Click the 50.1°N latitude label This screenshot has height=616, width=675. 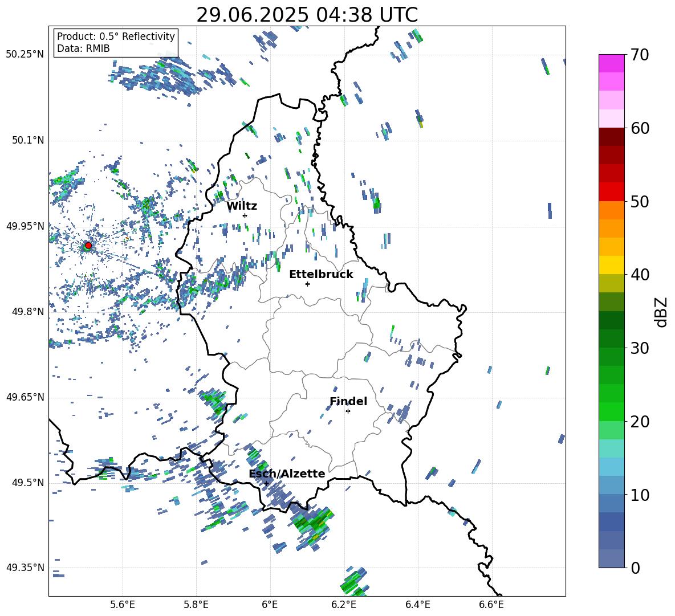pyautogui.click(x=28, y=140)
